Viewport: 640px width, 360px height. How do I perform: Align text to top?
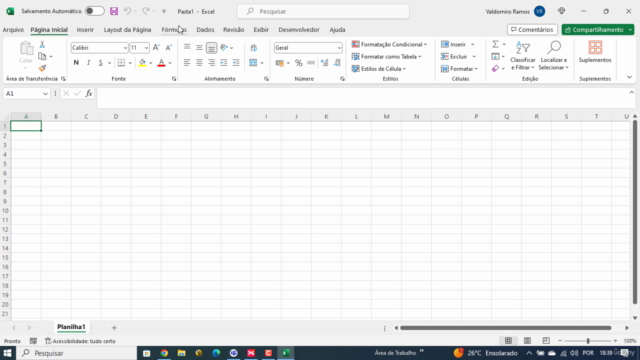click(187, 47)
